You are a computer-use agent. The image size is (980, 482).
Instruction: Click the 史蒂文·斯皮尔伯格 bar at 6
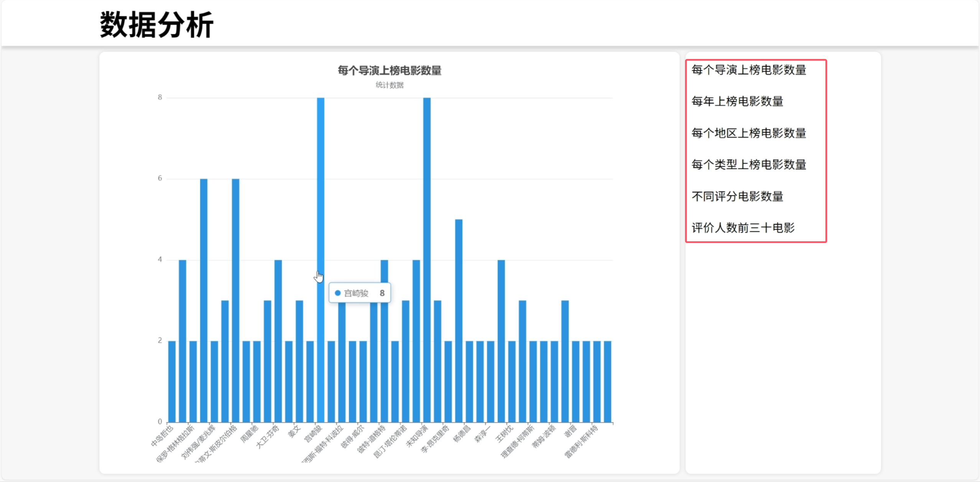pos(235,300)
